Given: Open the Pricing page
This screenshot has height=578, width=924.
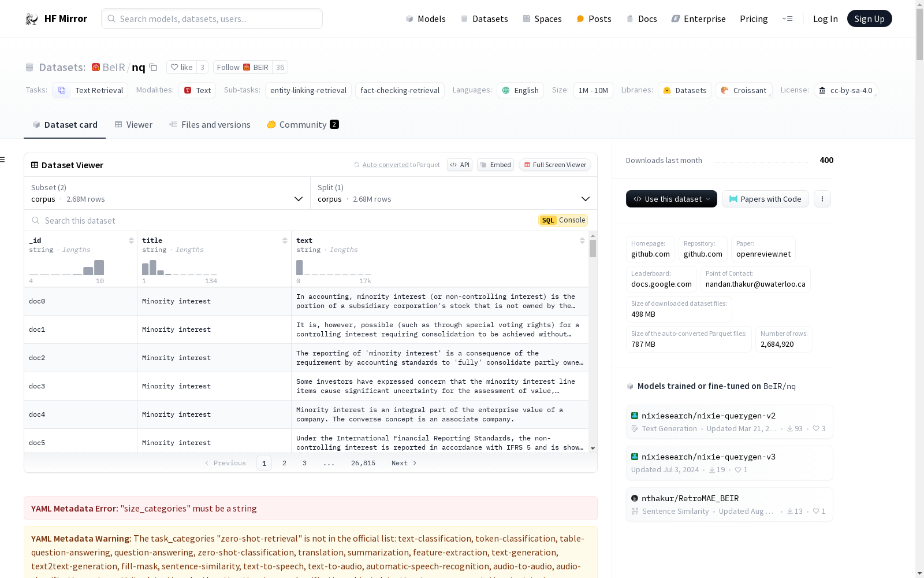Looking at the screenshot, I should (754, 18).
